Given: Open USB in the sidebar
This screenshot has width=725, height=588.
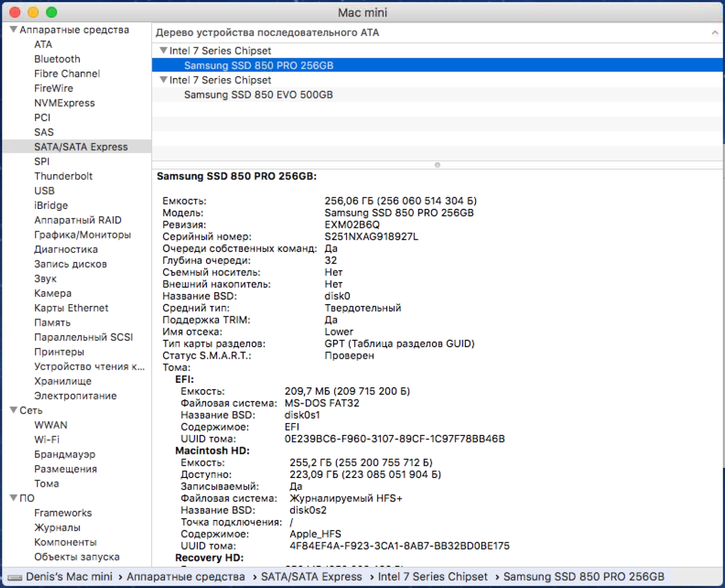Looking at the screenshot, I should (x=44, y=190).
